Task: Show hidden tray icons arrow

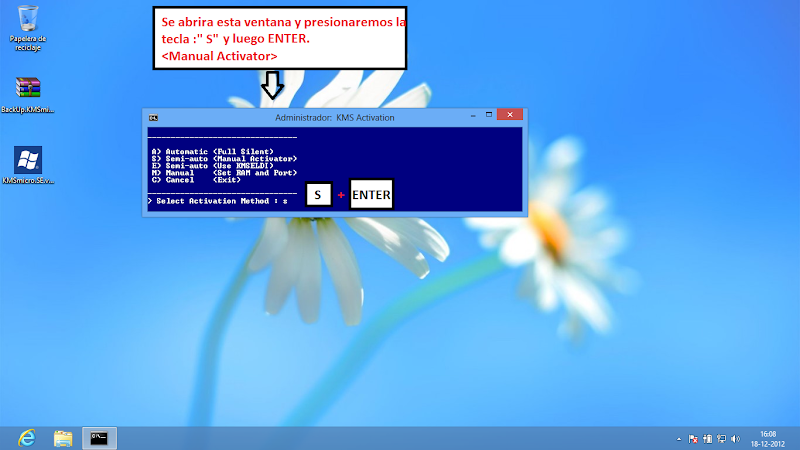Action: coord(679,439)
